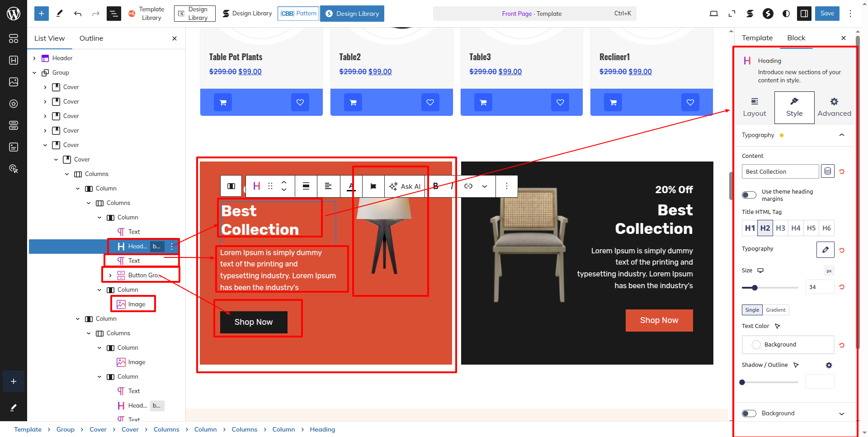
Task: Reset the Size value
Action: point(842,287)
